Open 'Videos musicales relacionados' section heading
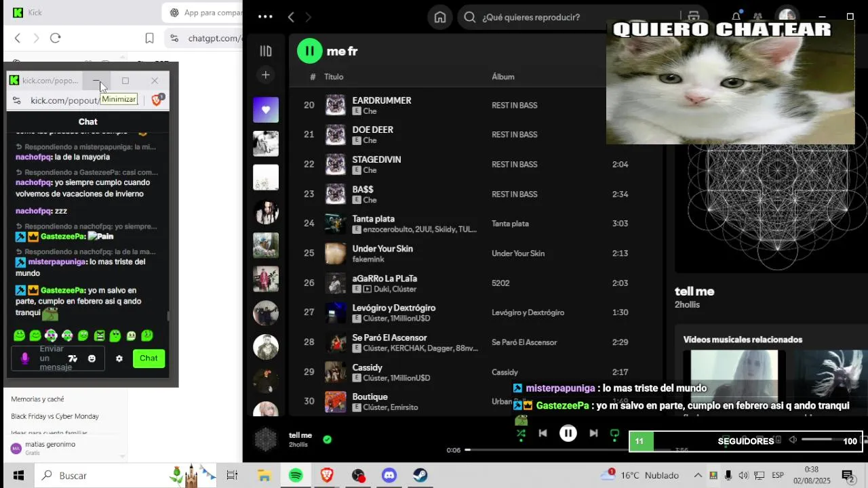Viewport: 868px width, 488px height. (x=743, y=340)
